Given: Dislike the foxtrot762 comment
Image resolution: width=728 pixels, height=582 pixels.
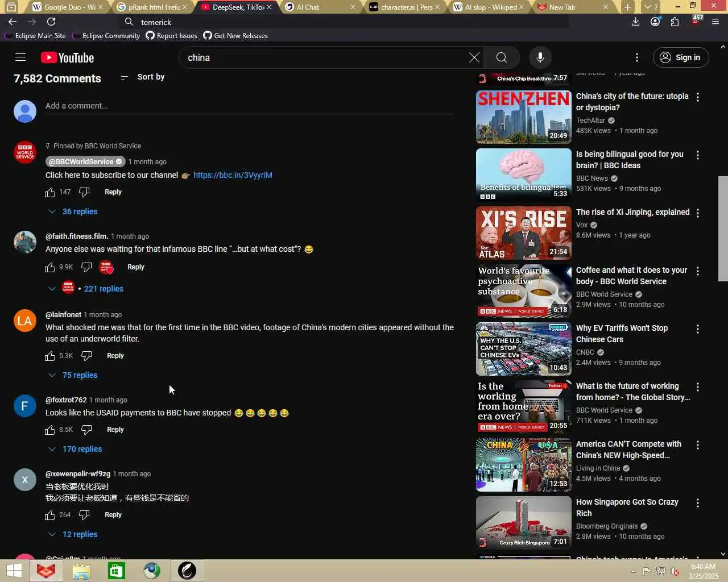Looking at the screenshot, I should click(86, 430).
